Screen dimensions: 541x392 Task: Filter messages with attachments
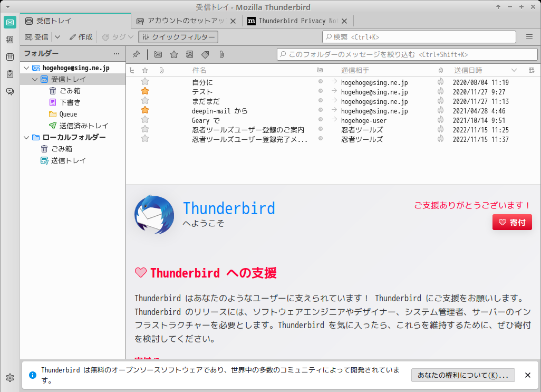[x=221, y=54]
